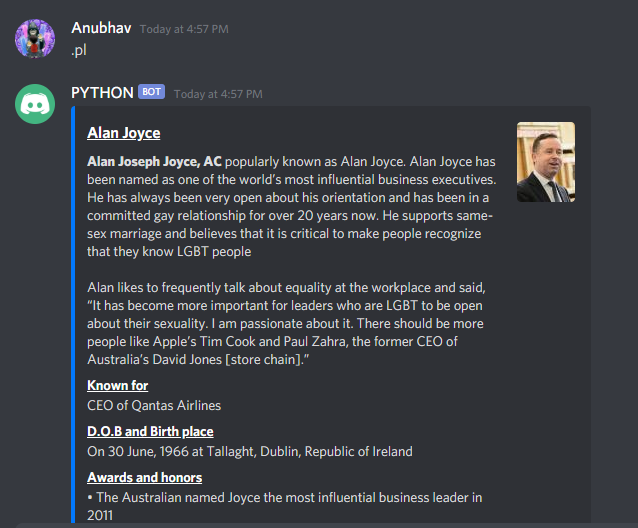The image size is (638, 528).
Task: Click the Australian most influential leader bullet
Action: click(x=284, y=506)
